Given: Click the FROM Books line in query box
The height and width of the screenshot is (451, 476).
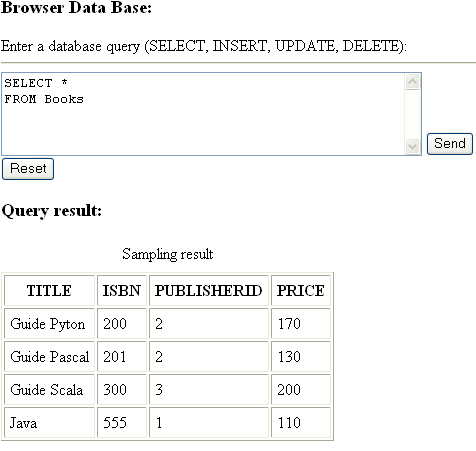Looking at the screenshot, I should [44, 99].
